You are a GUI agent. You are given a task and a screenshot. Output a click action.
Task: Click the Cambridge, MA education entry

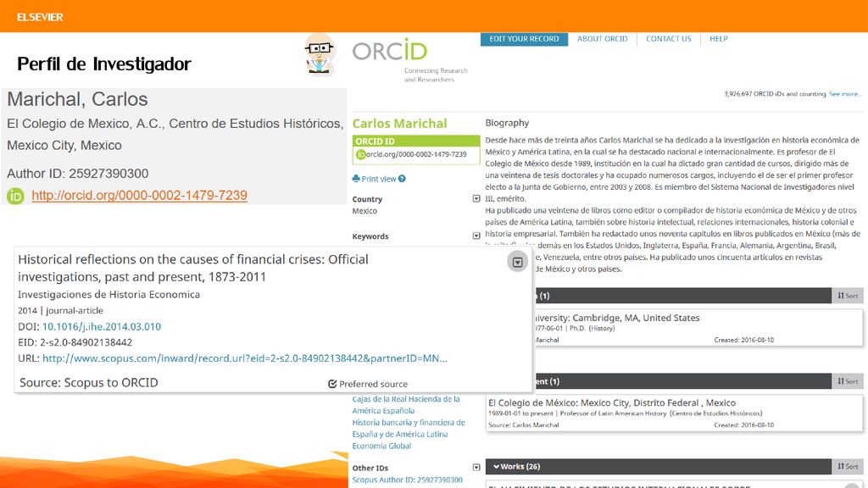tap(698, 328)
